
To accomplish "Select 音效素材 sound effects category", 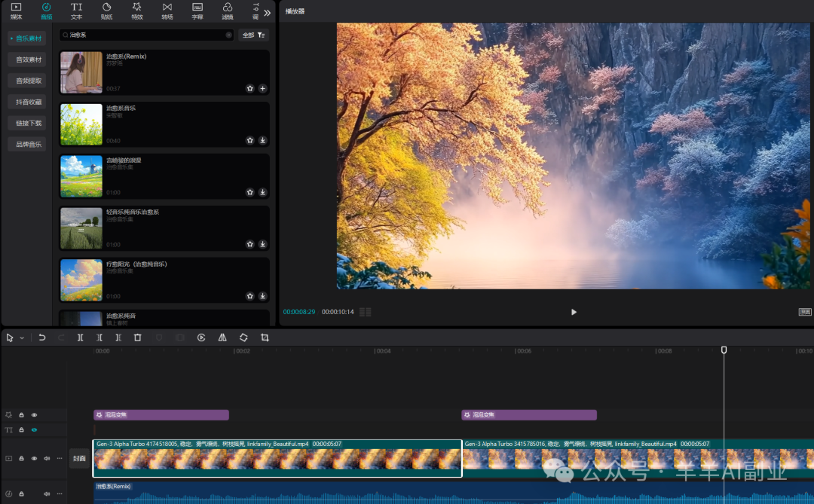I will [x=27, y=60].
